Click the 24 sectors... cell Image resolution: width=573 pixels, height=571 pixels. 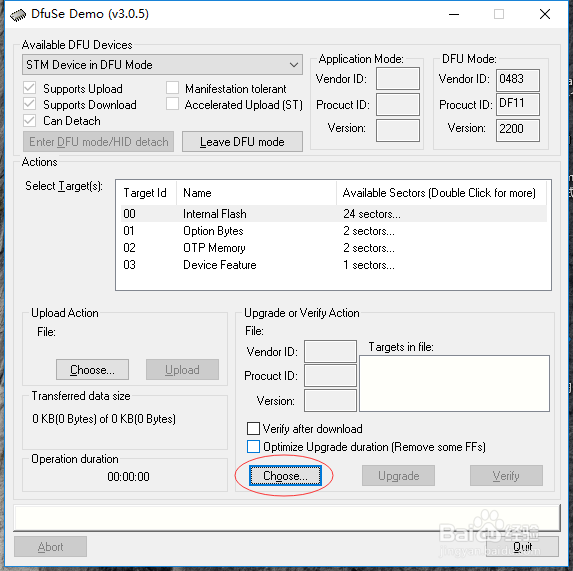tap(372, 214)
